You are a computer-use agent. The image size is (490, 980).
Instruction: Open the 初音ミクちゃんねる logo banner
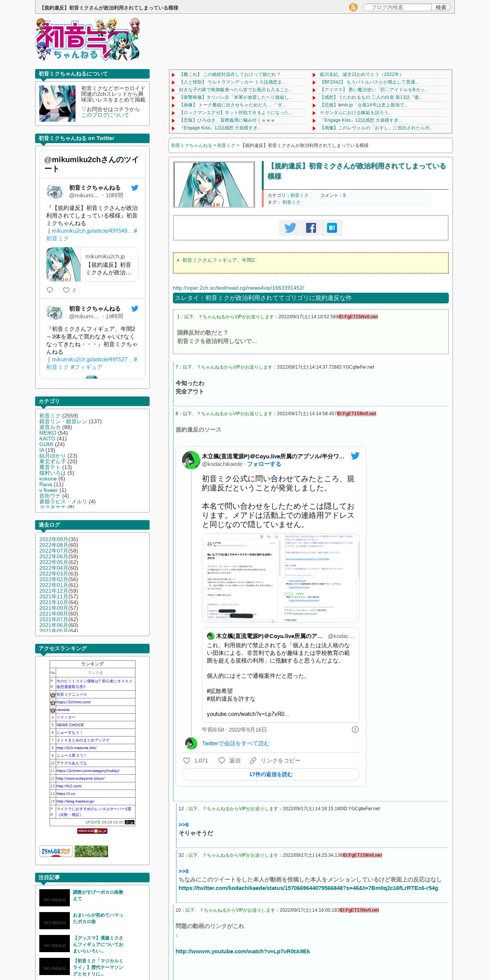(88, 40)
